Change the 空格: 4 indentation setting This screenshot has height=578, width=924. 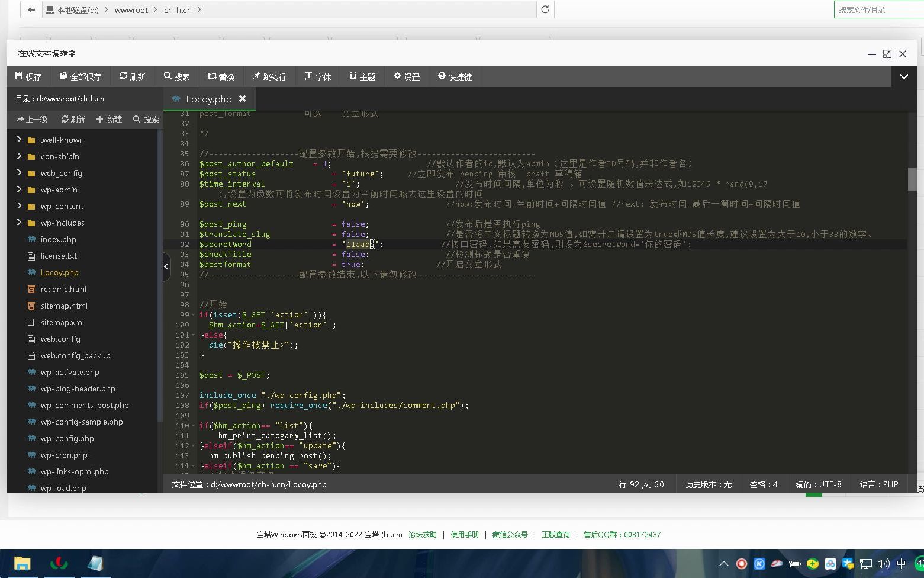pyautogui.click(x=764, y=484)
